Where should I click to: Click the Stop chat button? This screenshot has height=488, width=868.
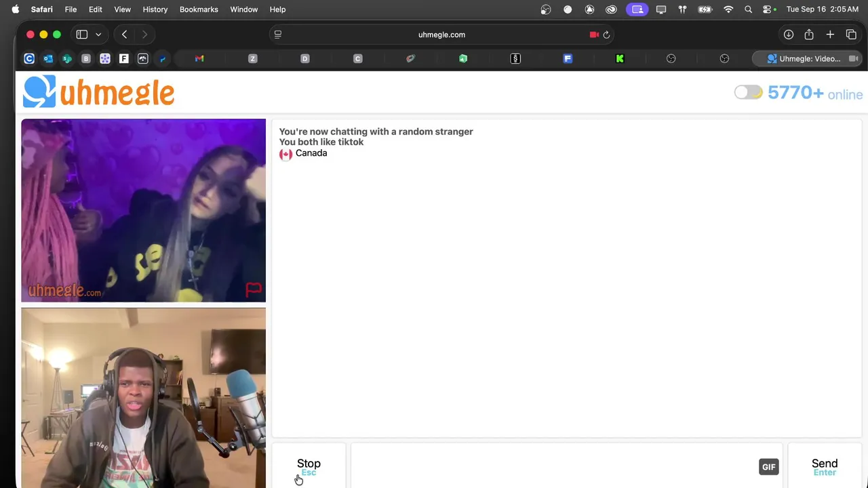pyautogui.click(x=309, y=466)
